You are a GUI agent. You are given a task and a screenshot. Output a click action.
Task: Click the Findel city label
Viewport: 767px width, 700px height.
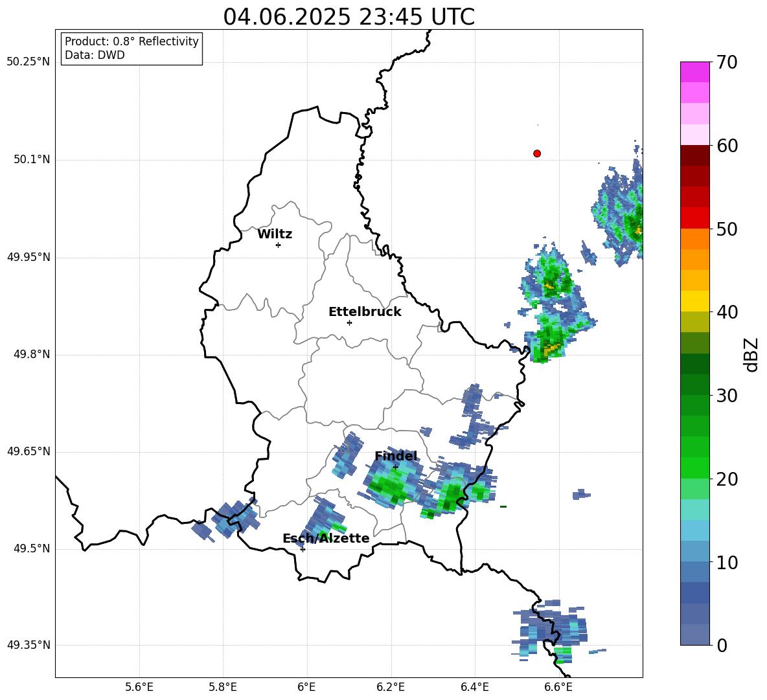[x=396, y=456]
